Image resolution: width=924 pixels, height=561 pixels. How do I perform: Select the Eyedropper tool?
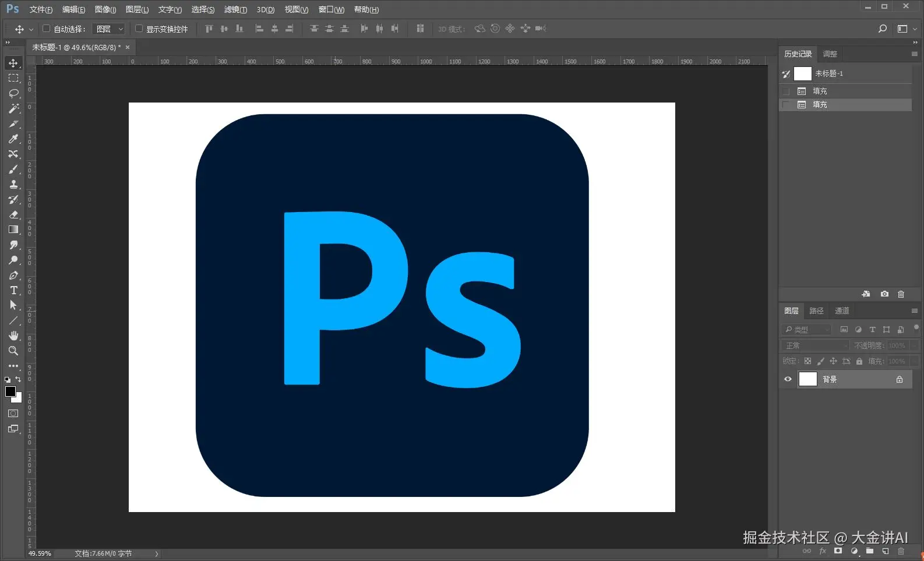coord(13,139)
